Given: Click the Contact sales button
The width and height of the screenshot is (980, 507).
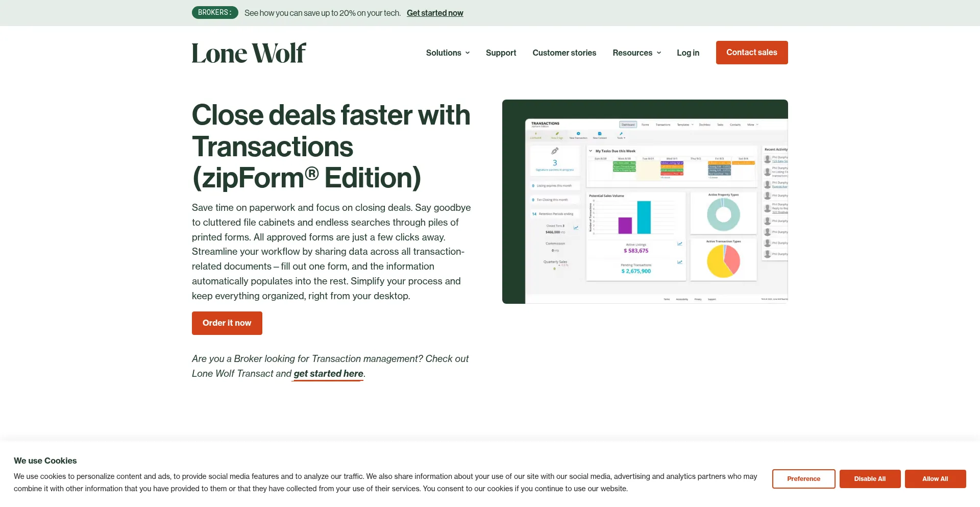Looking at the screenshot, I should point(751,53).
